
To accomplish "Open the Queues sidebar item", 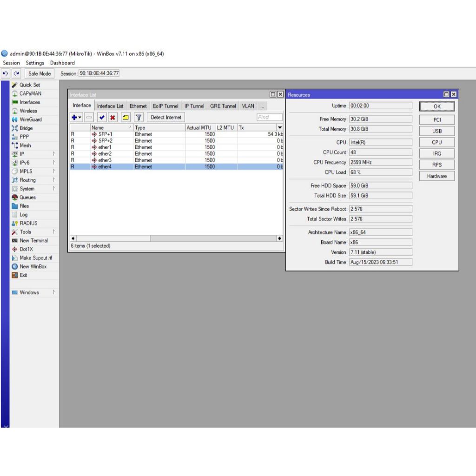I will [27, 197].
